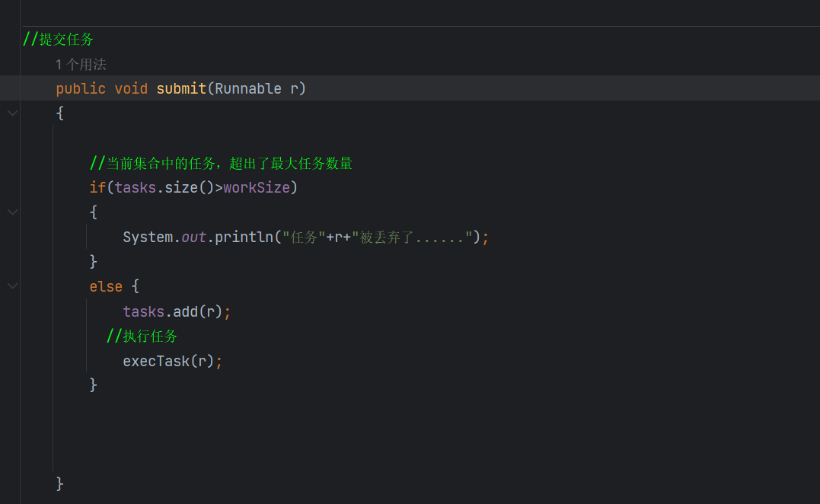820x504 pixels.
Task: Click the size() call on tasks
Action: coord(181,187)
